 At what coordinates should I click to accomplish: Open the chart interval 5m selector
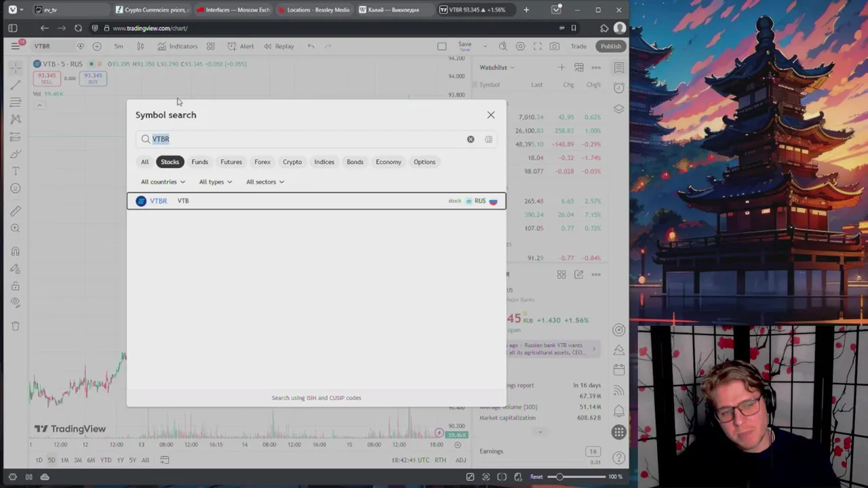point(119,46)
